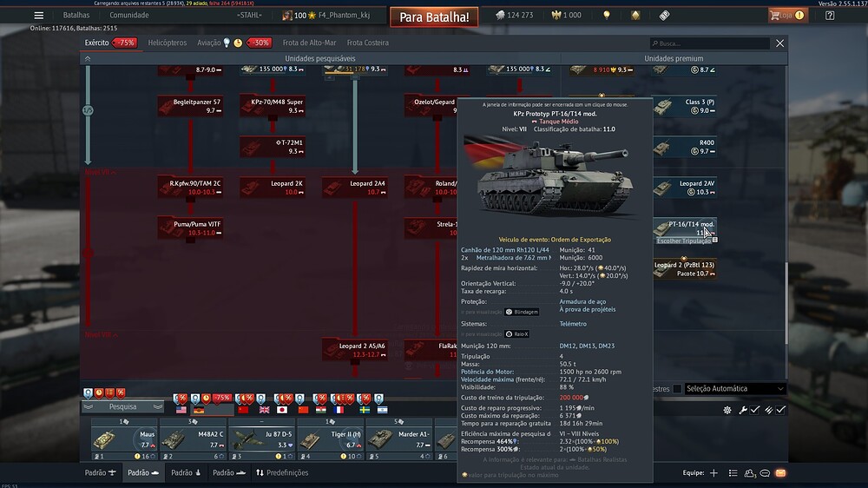Screen dimensions: 868x488
Task: Click the Raio-X view button
Action: 517,334
